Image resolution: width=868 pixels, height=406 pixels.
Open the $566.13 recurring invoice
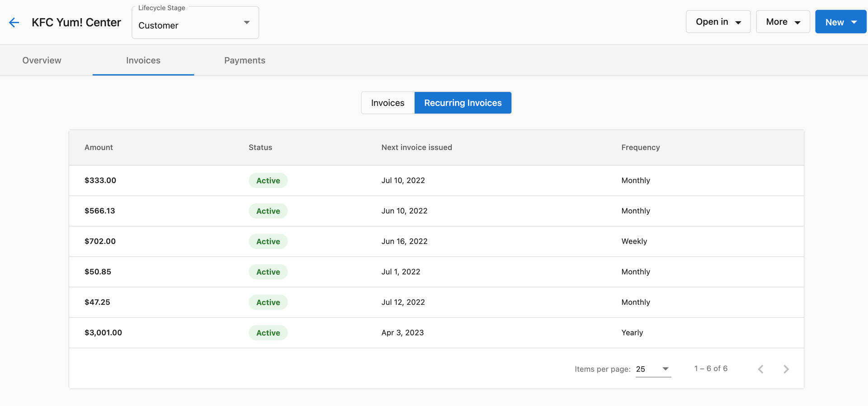[436, 211]
